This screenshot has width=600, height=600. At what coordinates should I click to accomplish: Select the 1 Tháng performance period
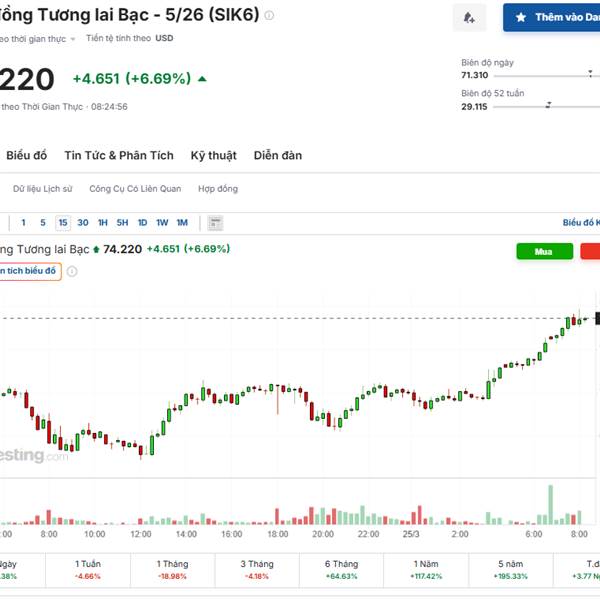click(x=172, y=570)
